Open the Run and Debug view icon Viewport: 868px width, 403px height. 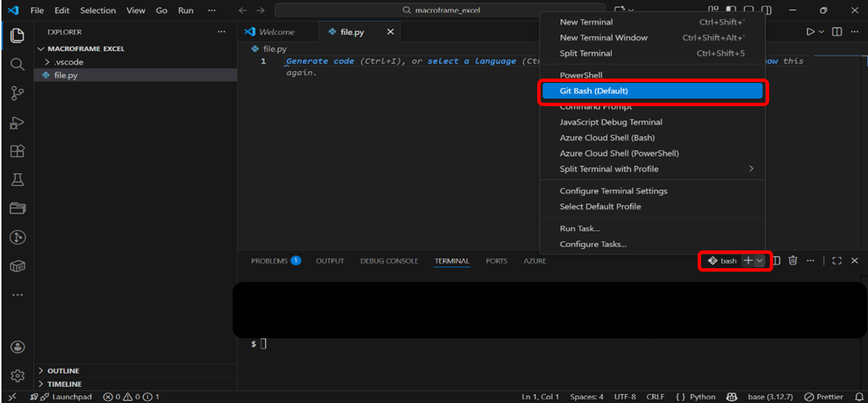(x=17, y=122)
